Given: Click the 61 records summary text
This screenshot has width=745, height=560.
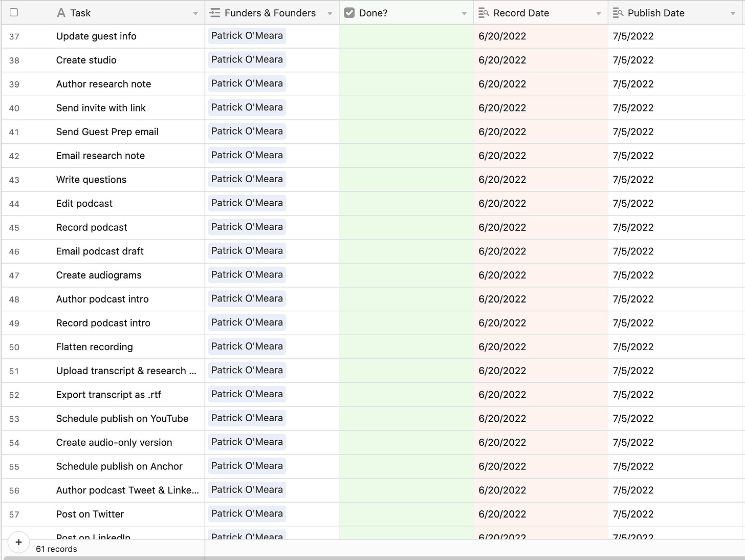Looking at the screenshot, I should (x=56, y=549).
